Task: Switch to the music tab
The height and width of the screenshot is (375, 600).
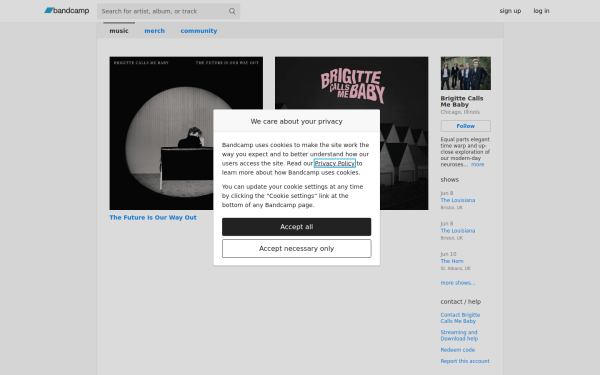Action: 119,31
